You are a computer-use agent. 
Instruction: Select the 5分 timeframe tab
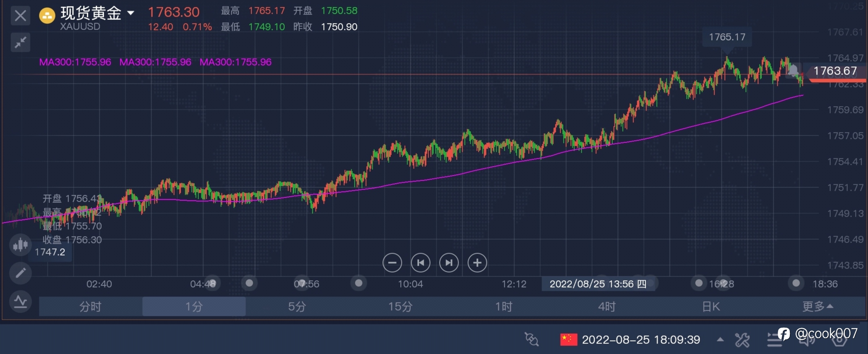click(x=297, y=307)
